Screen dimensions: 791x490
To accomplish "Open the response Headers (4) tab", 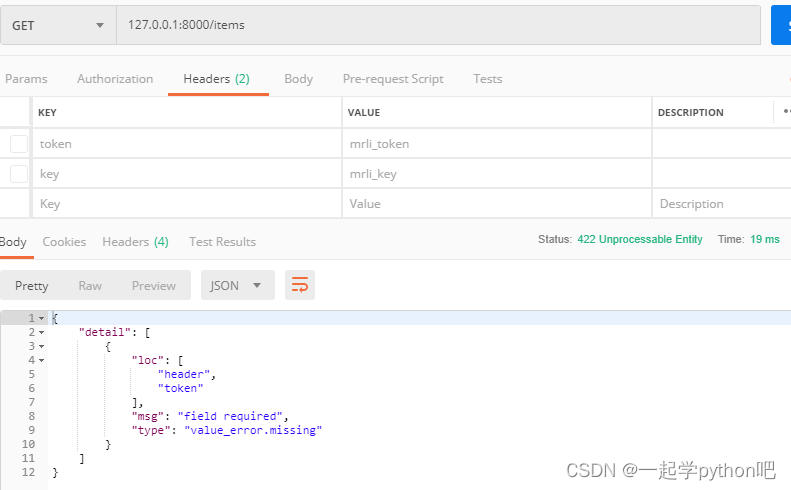I will [x=135, y=242].
